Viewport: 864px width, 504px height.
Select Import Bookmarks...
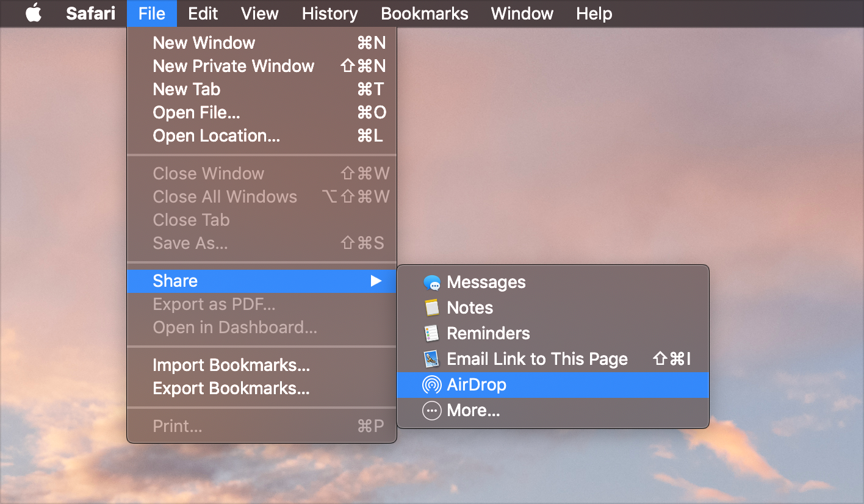click(231, 365)
